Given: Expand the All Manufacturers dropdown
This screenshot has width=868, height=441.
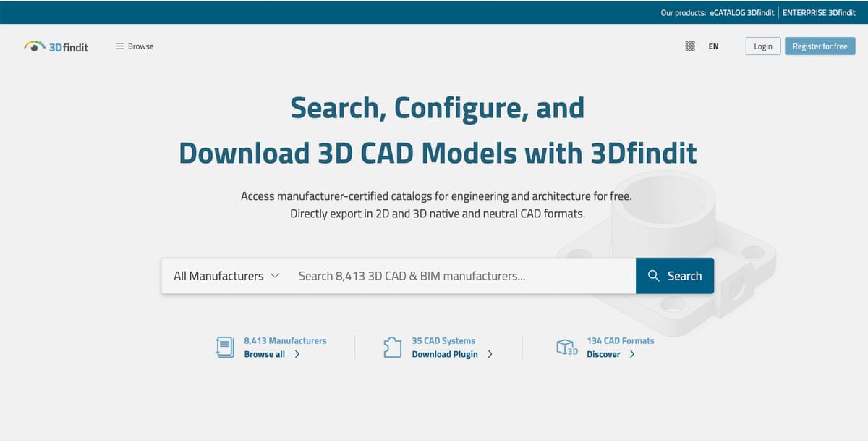Looking at the screenshot, I should (226, 276).
